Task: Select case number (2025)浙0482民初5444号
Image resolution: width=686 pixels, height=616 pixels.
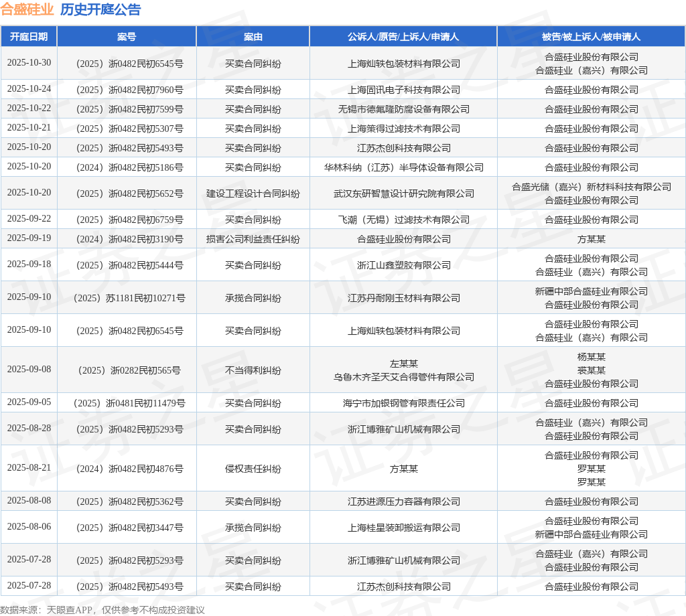Action: [x=129, y=265]
